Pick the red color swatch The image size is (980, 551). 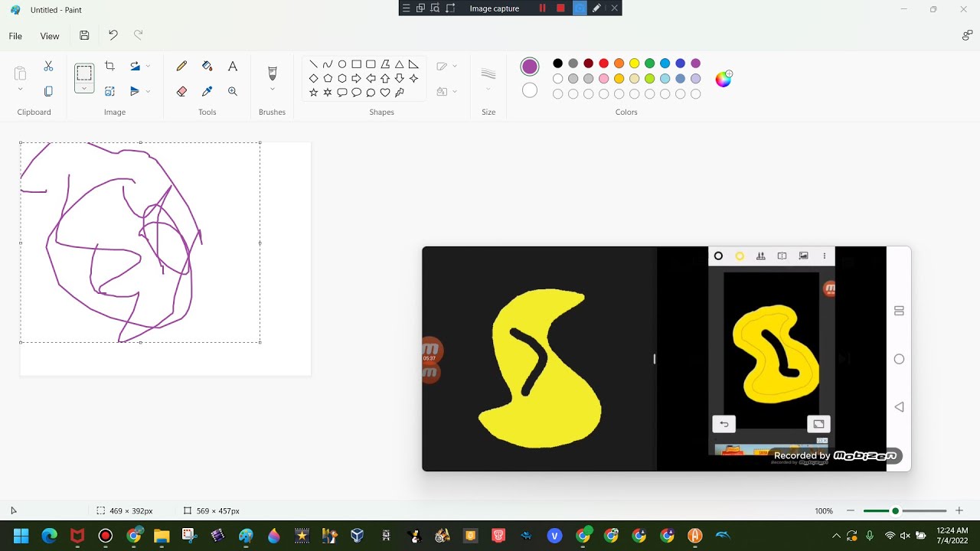pos(604,64)
